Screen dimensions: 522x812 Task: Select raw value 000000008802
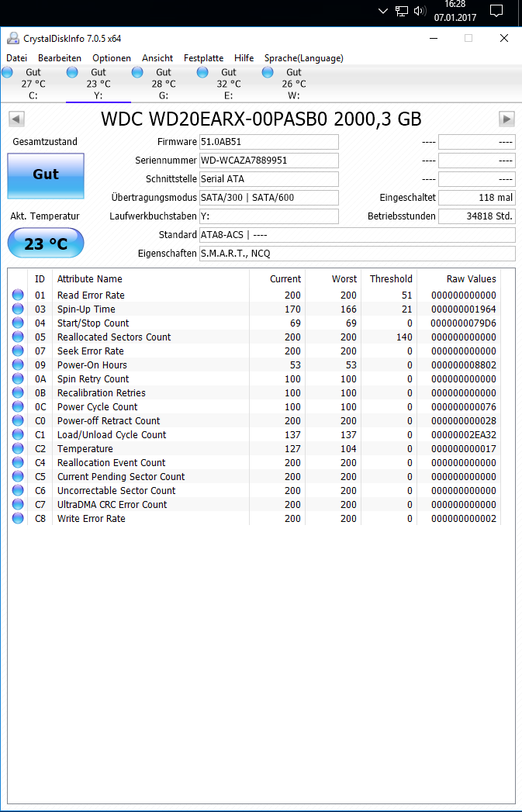click(x=464, y=365)
